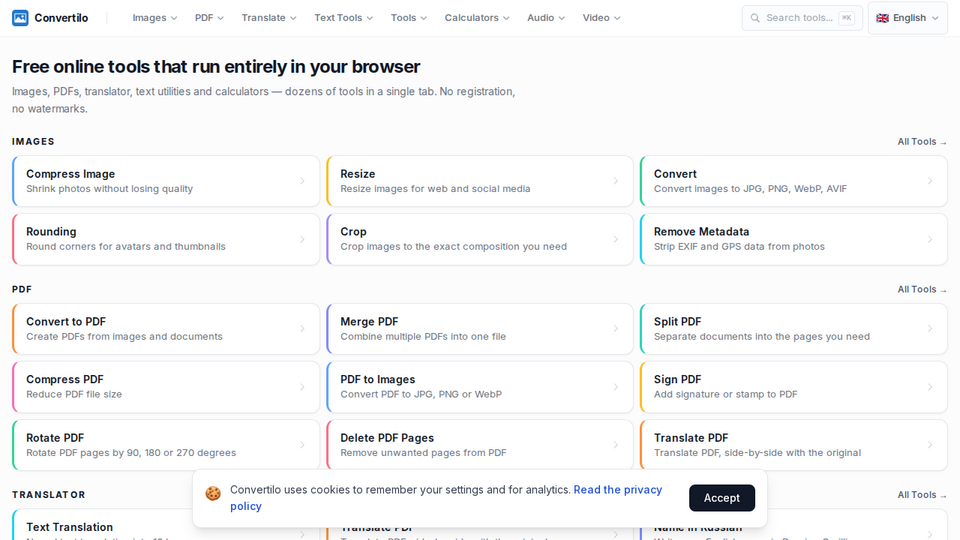The image size is (960, 540).
Task: Click the search magnifier icon
Action: click(x=755, y=18)
